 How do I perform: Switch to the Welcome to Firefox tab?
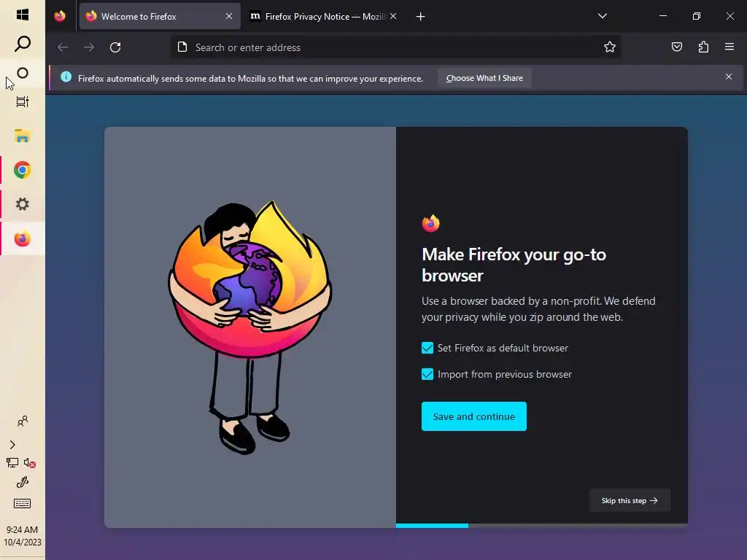(x=160, y=16)
